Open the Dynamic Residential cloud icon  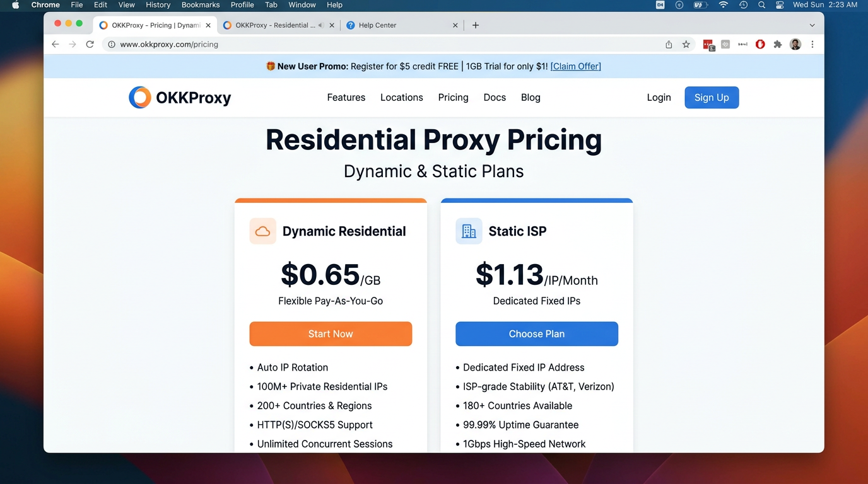coord(262,231)
